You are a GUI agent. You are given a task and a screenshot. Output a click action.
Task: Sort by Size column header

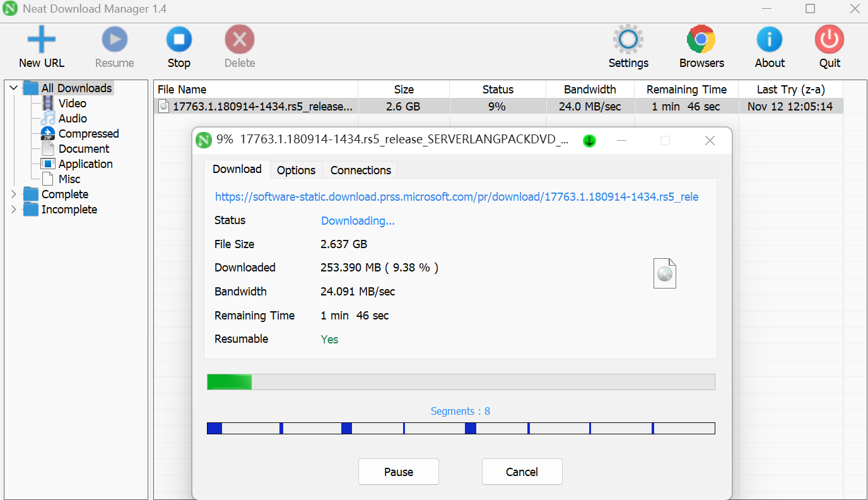(x=404, y=89)
